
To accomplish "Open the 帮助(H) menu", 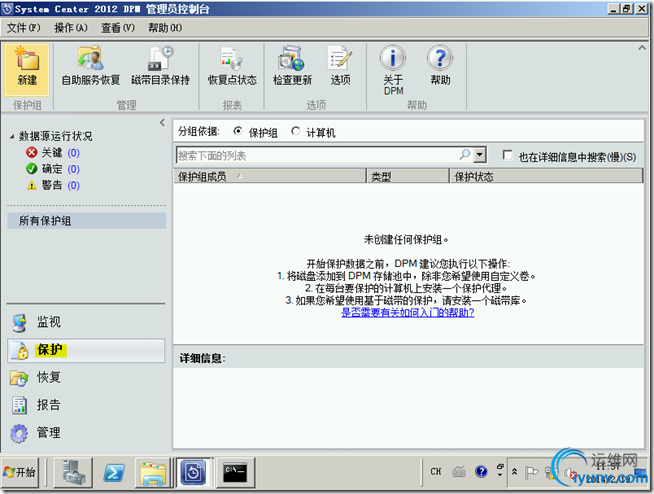I will click(165, 28).
